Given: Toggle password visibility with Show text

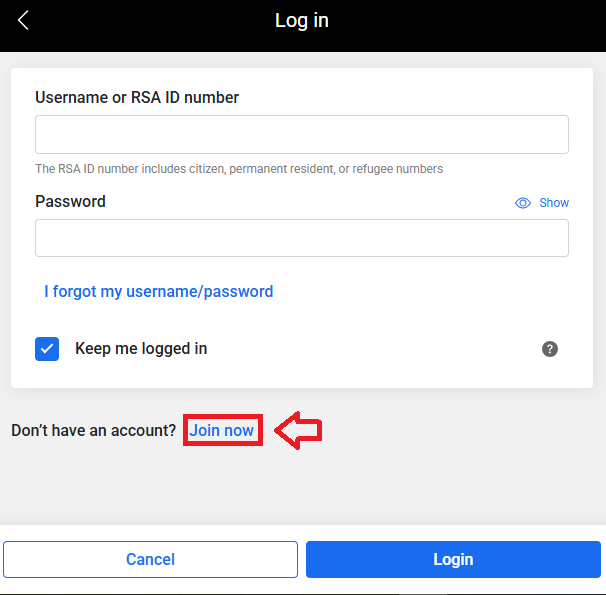Looking at the screenshot, I should tap(554, 203).
